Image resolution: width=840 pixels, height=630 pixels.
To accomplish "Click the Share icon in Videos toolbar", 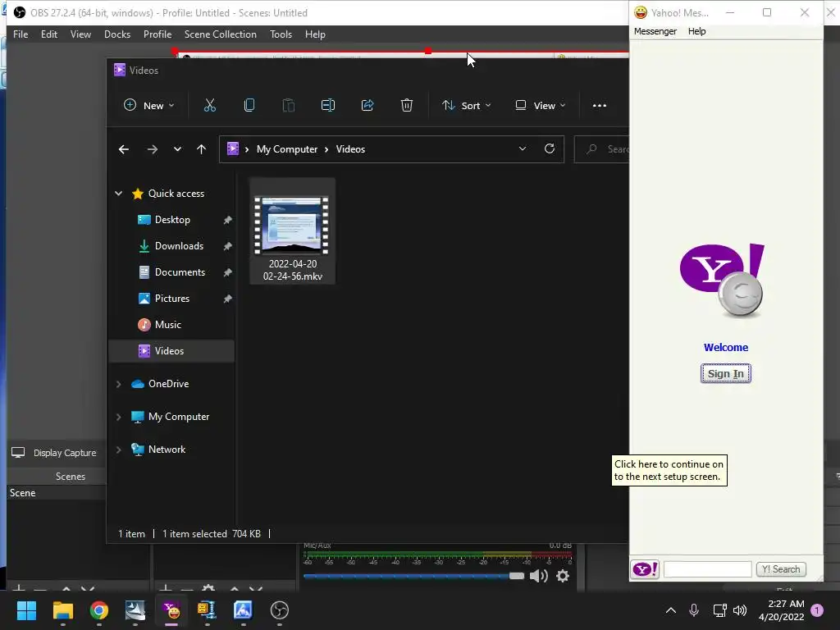I will pyautogui.click(x=367, y=106).
